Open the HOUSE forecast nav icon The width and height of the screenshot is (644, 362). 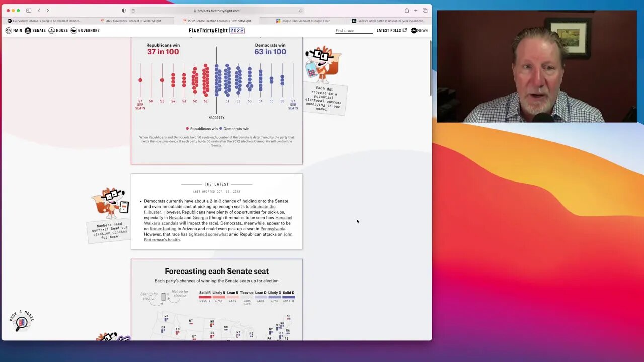[51, 30]
